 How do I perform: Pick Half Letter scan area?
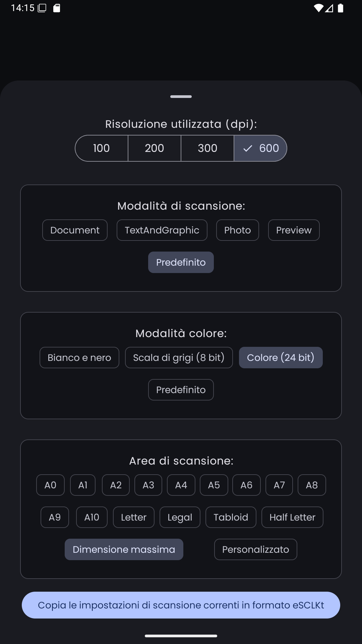click(292, 517)
